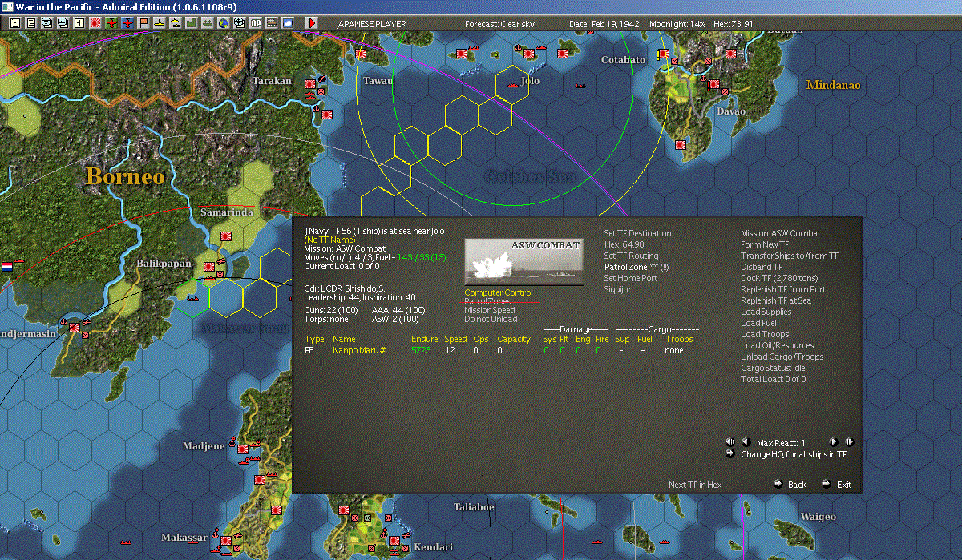Click Form New TF
Image resolution: width=962 pixels, height=560 pixels.
click(765, 244)
